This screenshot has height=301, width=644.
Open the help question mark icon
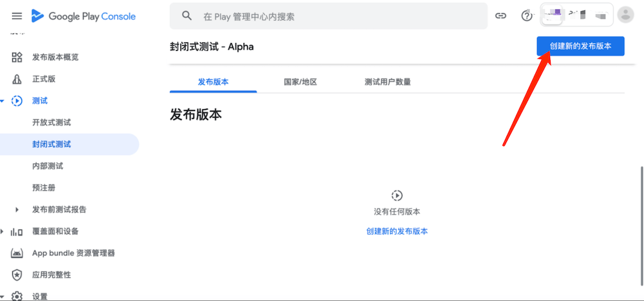coord(527,16)
